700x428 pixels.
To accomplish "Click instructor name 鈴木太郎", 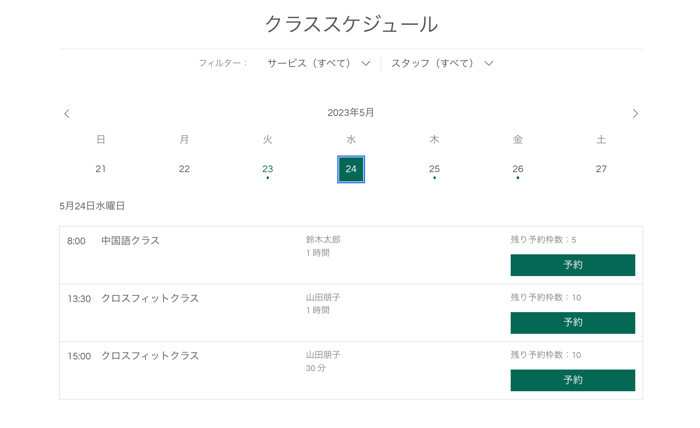I will coord(323,240).
